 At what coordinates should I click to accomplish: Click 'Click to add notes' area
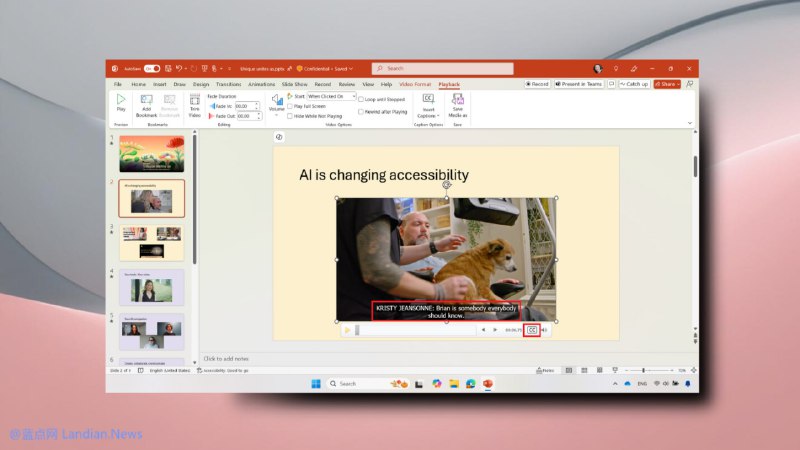tap(226, 359)
